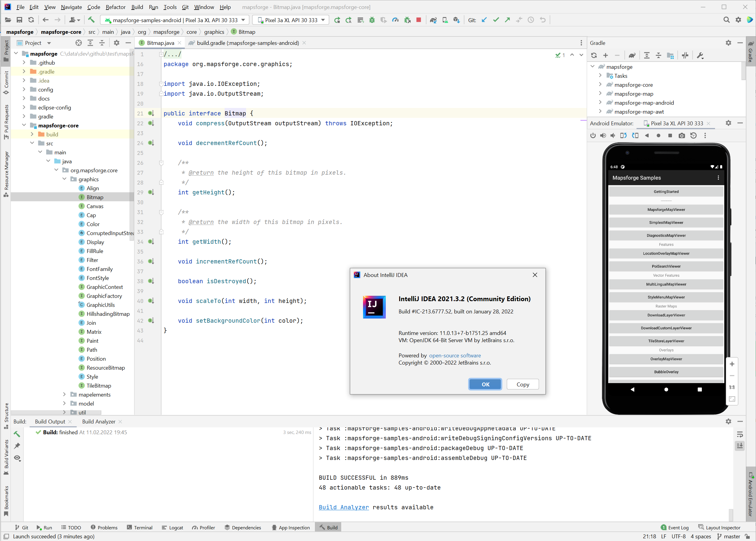Viewport: 756px width, 541px height.
Task: Commit changes via Git checkmark icon
Action: click(x=496, y=20)
